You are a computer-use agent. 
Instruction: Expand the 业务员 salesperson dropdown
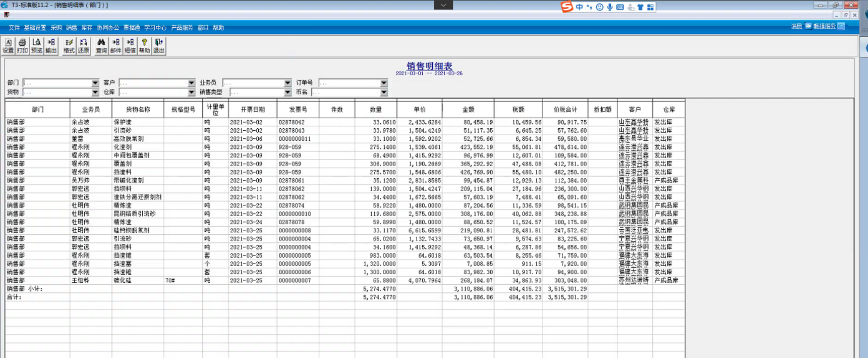[287, 83]
